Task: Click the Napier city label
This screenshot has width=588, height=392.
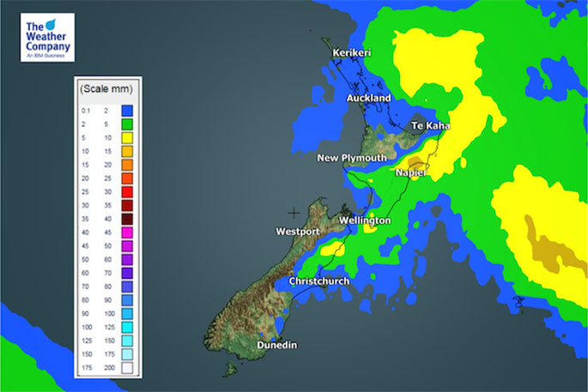Action: (411, 172)
